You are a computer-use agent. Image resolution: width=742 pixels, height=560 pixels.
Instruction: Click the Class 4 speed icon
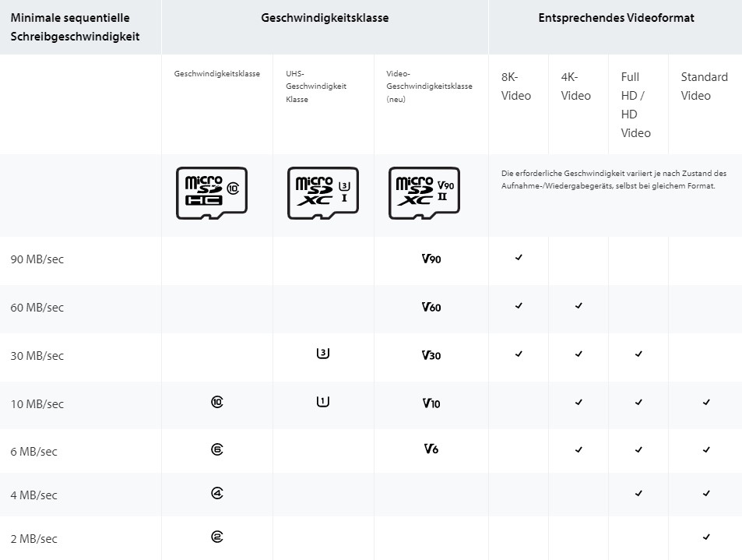pyautogui.click(x=217, y=493)
